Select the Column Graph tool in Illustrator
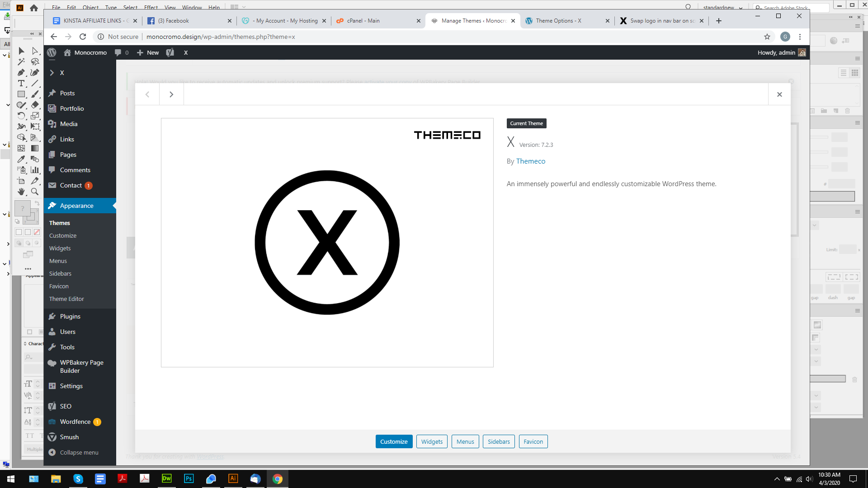 pyautogui.click(x=35, y=170)
